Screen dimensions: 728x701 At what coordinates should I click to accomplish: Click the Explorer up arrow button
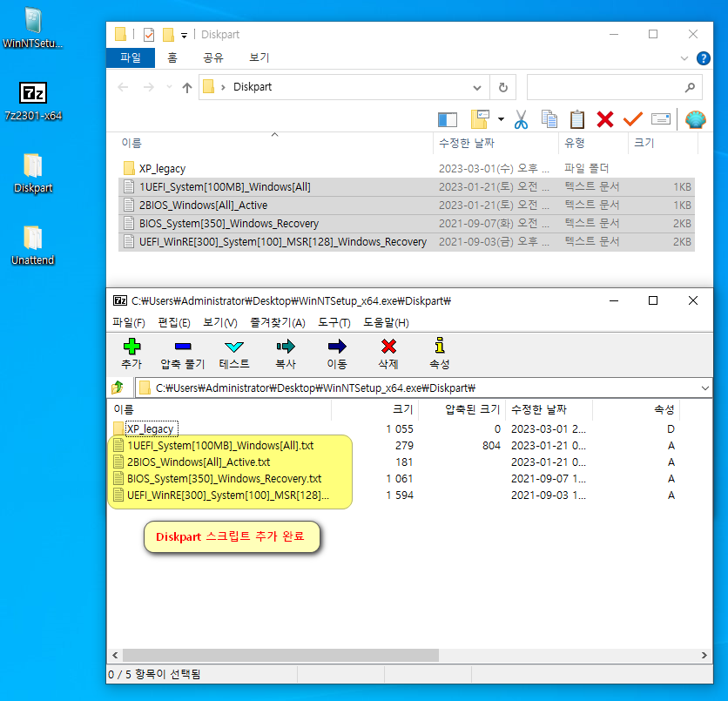(186, 87)
